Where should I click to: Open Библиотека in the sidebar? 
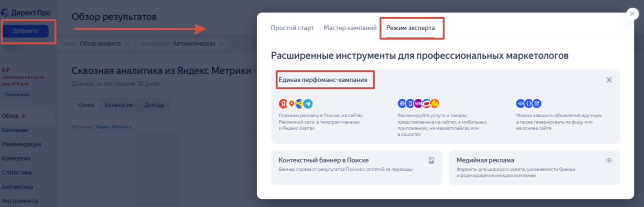click(17, 187)
